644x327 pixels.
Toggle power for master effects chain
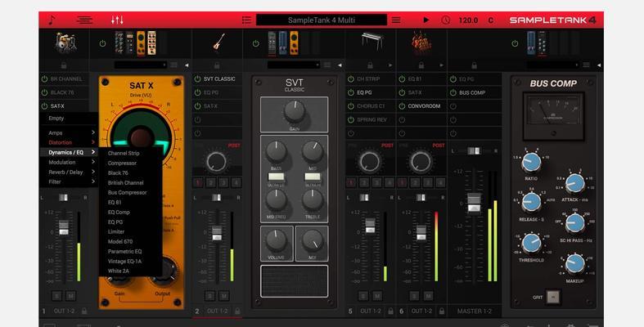click(515, 43)
